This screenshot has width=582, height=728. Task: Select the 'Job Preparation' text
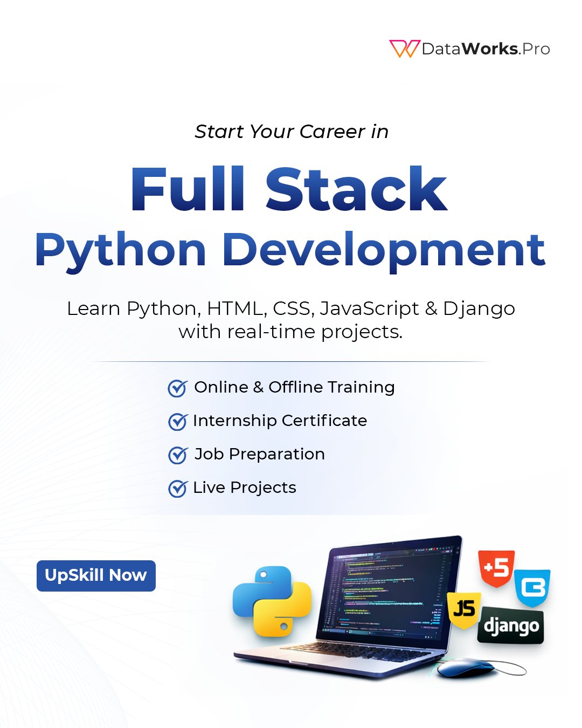click(259, 454)
